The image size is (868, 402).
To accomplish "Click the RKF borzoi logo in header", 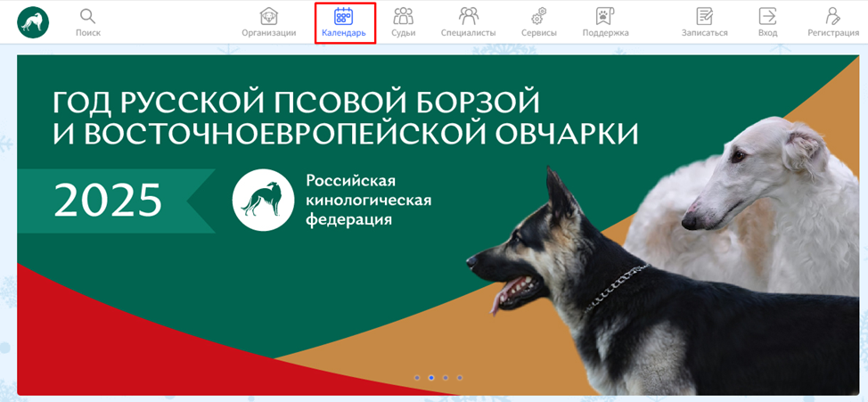I will pyautogui.click(x=33, y=22).
